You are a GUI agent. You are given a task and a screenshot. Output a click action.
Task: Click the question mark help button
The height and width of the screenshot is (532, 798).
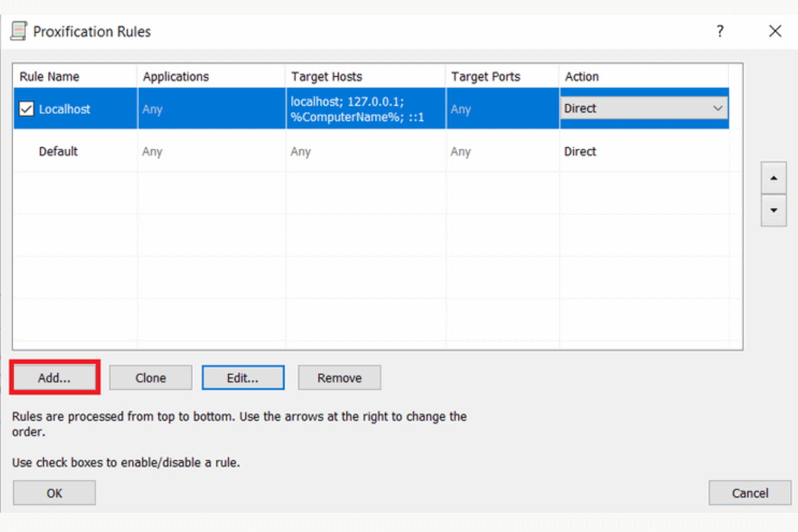pos(720,31)
